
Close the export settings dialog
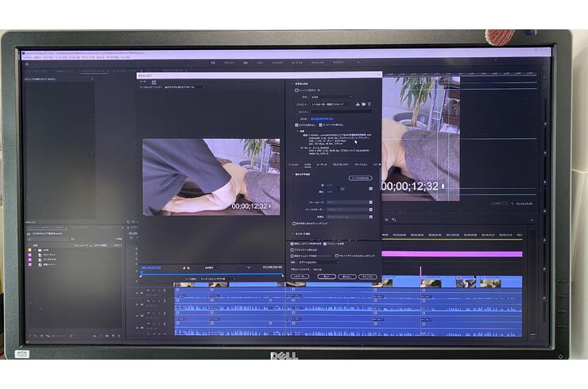379,75
